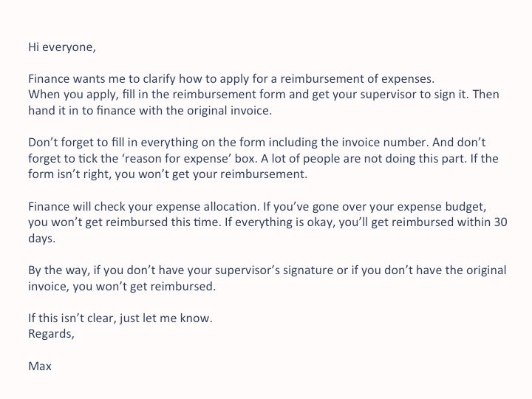
Task: Click 'reimbursement form' in the second line
Action: tap(233, 95)
